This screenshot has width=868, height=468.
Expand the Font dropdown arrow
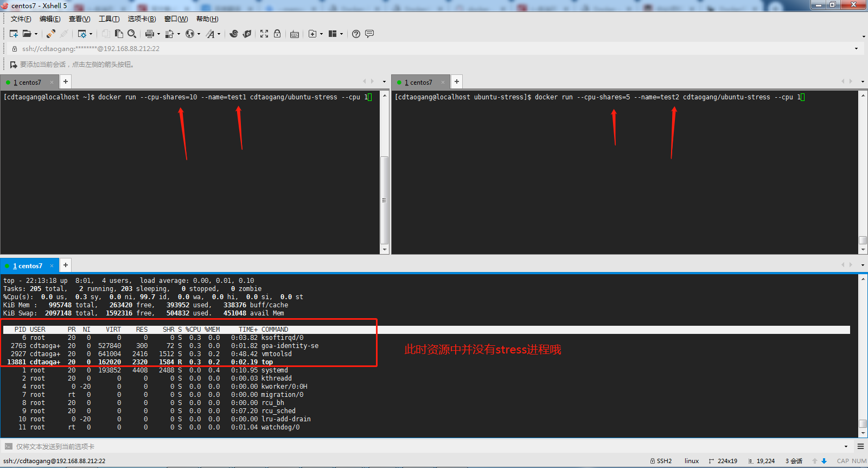click(x=219, y=34)
